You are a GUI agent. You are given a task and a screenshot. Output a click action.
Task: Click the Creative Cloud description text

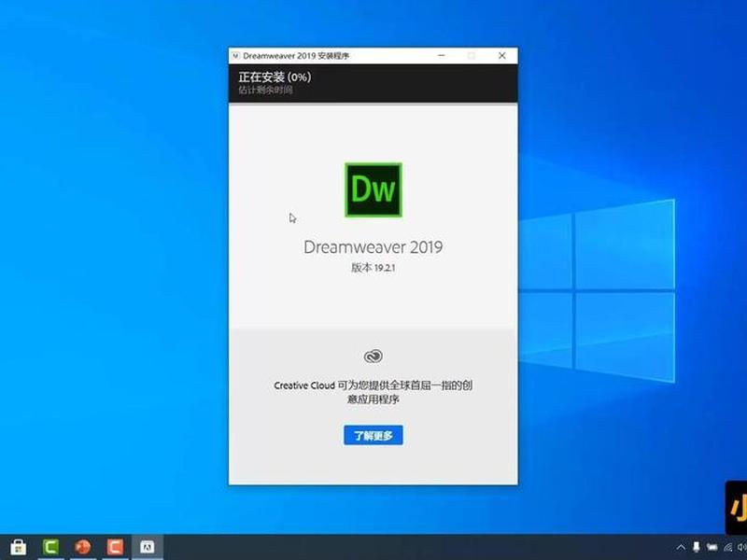pos(373,392)
